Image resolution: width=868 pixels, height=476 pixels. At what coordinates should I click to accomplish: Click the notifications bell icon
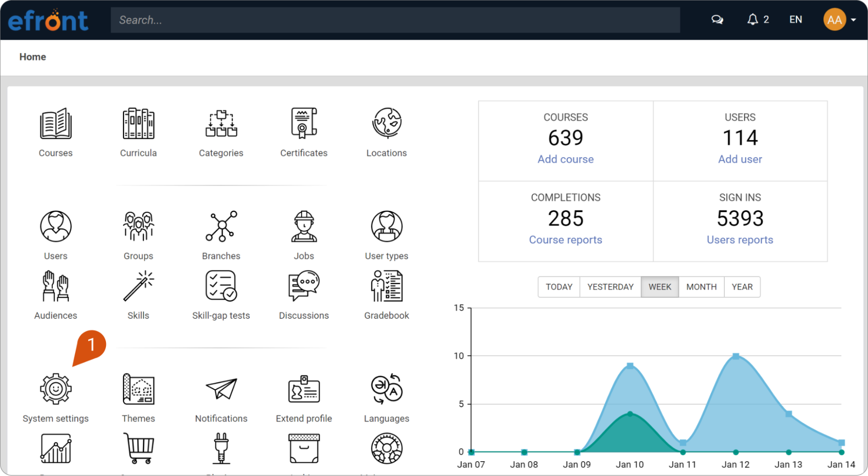point(752,20)
